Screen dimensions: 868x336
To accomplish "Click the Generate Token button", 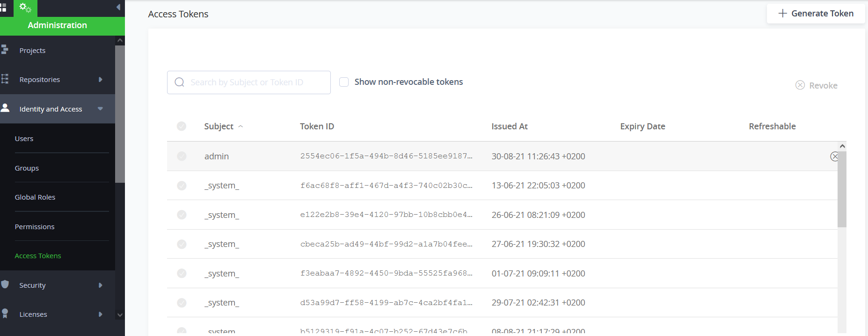I will pyautogui.click(x=816, y=14).
